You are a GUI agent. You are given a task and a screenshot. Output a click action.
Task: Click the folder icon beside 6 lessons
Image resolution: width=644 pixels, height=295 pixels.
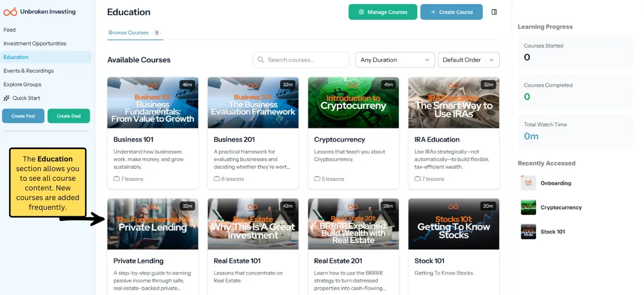coord(217,179)
